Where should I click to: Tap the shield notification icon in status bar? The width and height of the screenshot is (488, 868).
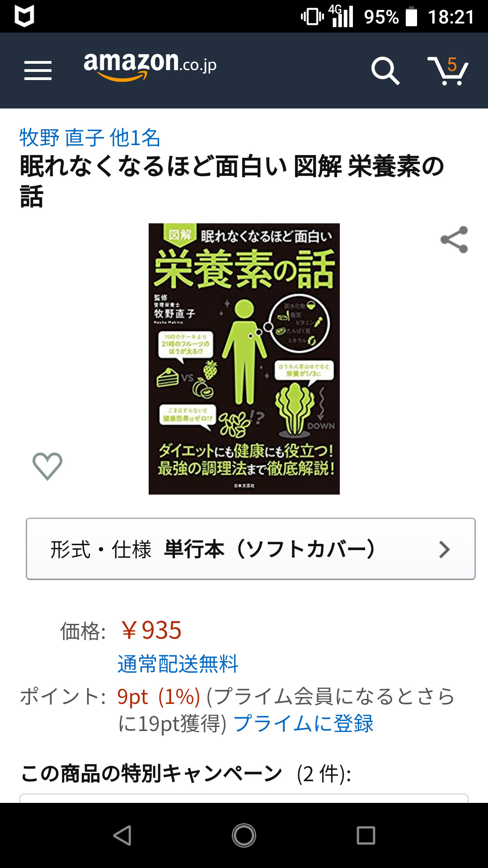point(24,16)
